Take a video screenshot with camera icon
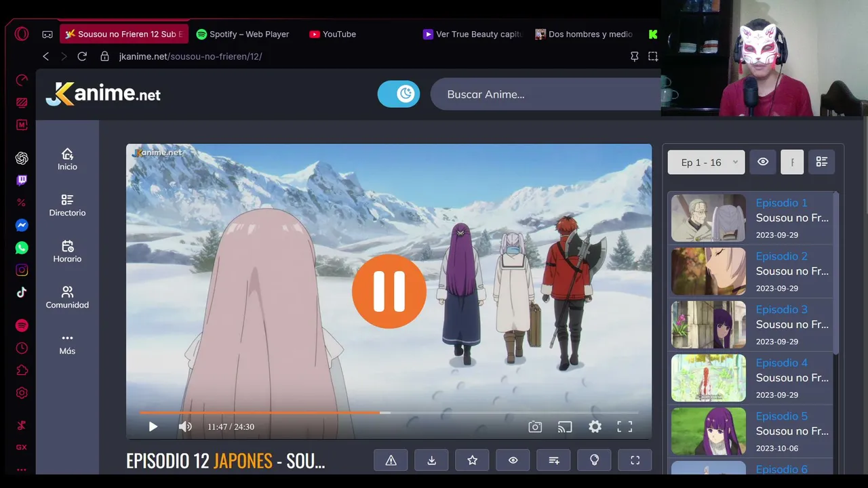The height and width of the screenshot is (488, 868). 535,426
